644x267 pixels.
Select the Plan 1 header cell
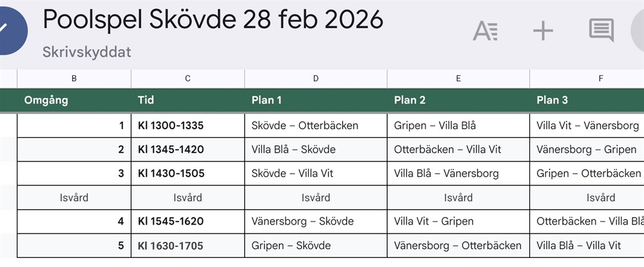[316, 100]
